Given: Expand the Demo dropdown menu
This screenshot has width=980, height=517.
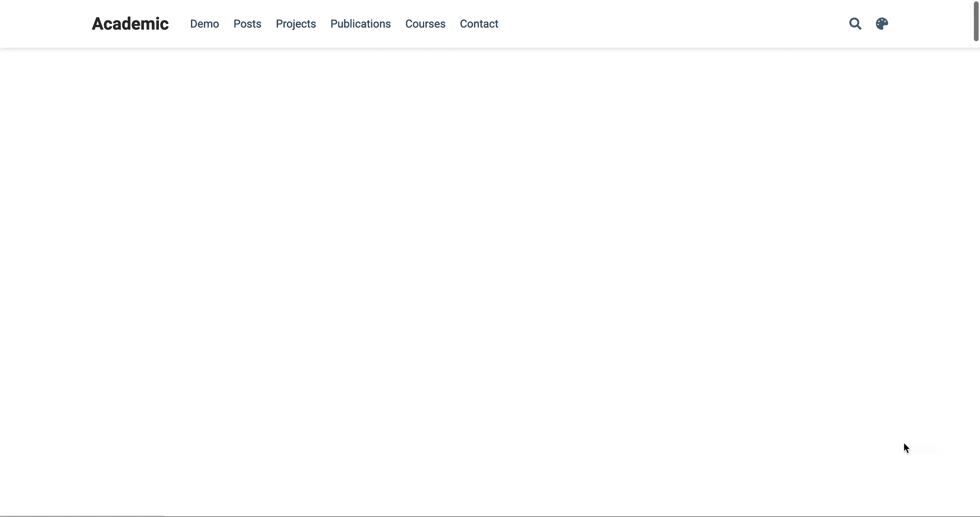Looking at the screenshot, I should pos(204,23).
